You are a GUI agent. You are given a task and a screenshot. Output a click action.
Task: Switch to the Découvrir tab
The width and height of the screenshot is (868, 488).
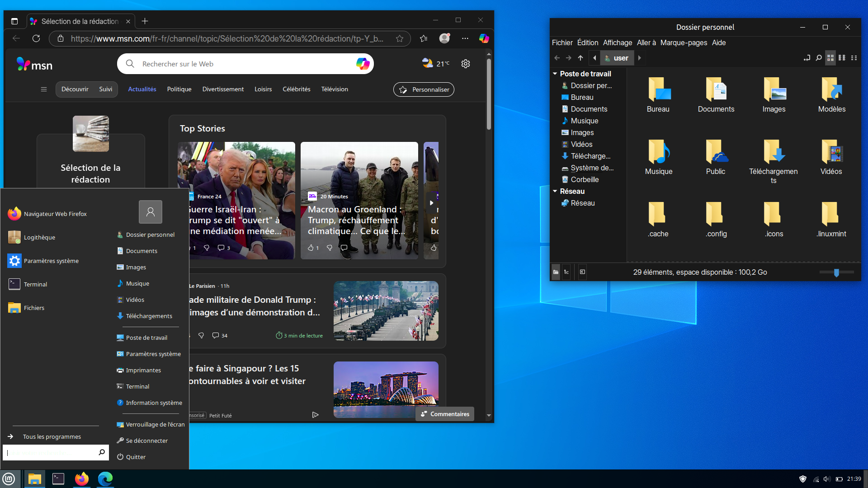[75, 89]
